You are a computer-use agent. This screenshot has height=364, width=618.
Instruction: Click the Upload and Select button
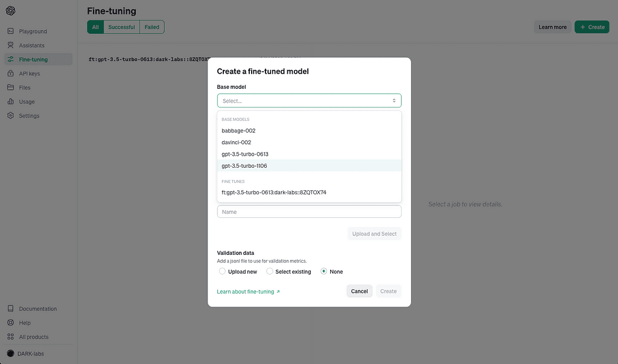374,234
